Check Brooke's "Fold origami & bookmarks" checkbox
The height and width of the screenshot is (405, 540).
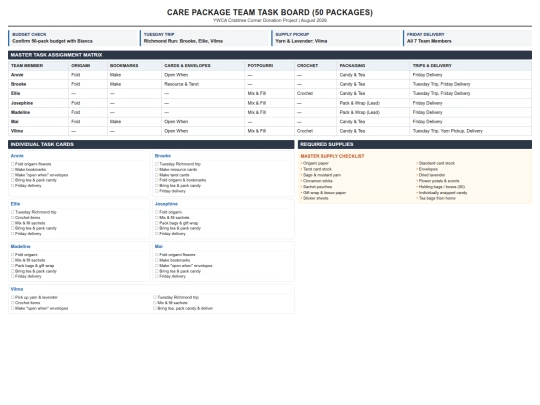point(157,180)
